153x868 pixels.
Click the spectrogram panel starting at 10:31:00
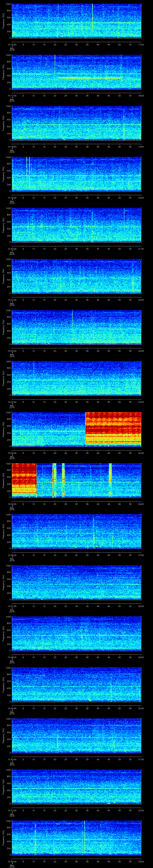coord(77,786)
